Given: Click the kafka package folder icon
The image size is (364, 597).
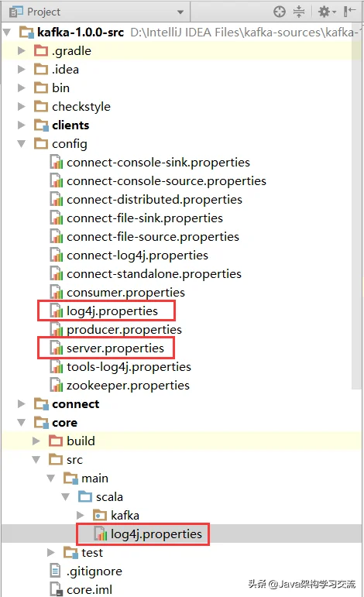Looking at the screenshot, I should pyautogui.click(x=100, y=515).
